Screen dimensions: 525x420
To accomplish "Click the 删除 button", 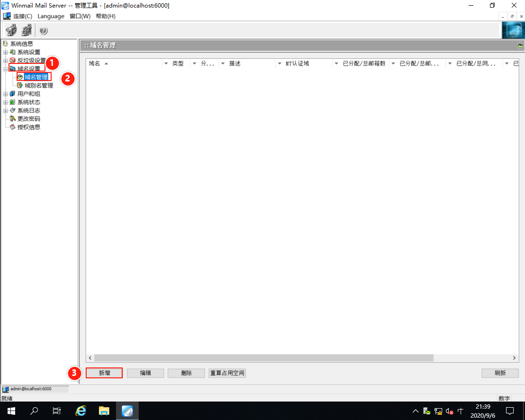I will [x=186, y=373].
